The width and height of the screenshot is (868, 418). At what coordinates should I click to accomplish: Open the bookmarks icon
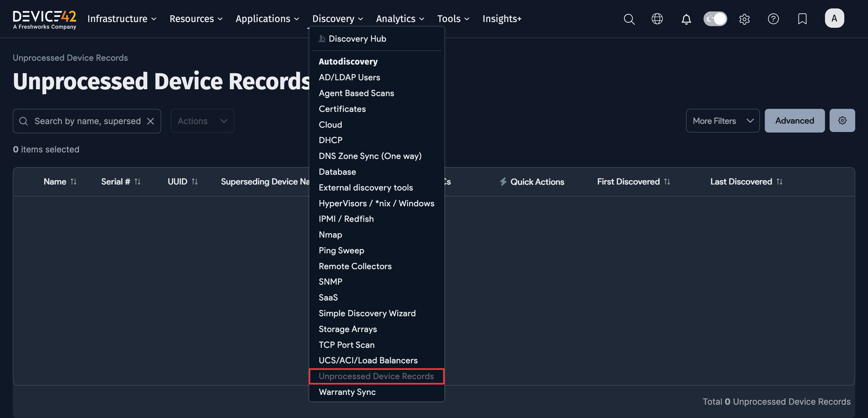tap(802, 19)
